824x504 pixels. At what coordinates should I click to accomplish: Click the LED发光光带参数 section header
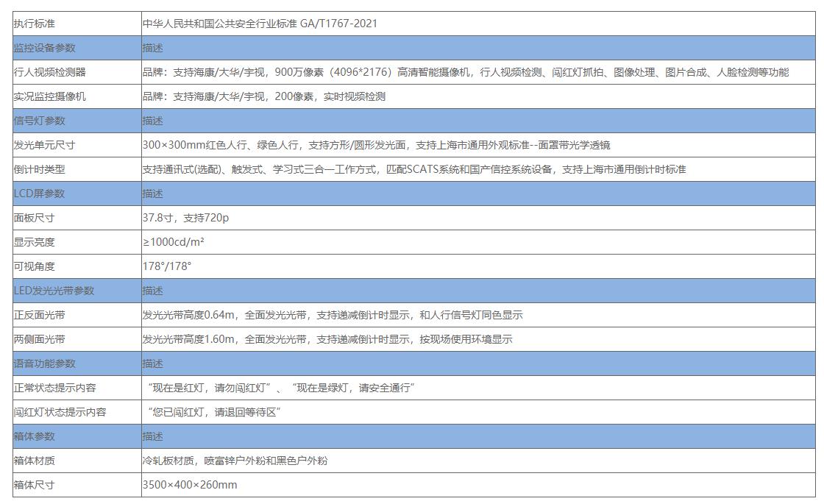point(54,291)
